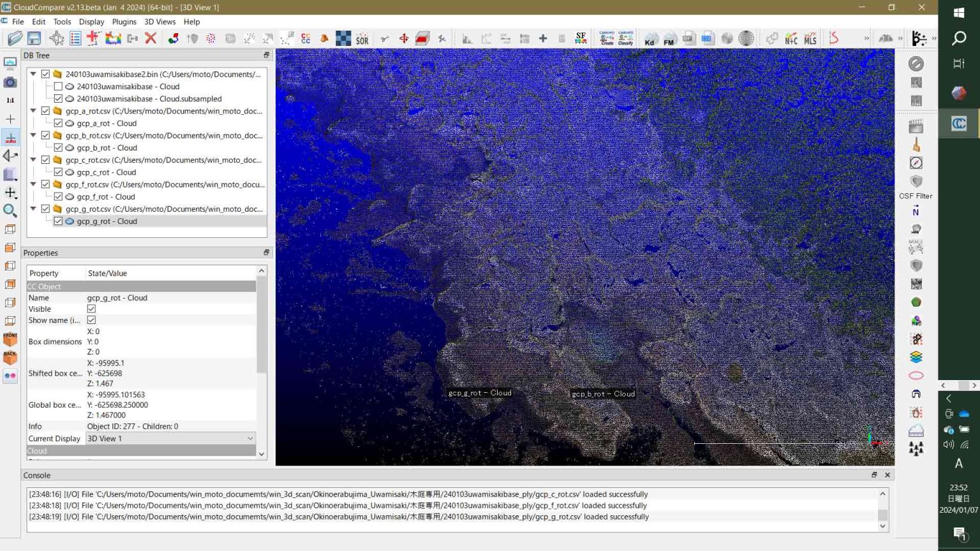Click the Open file folder icon
980x551 pixels.
(x=15, y=38)
